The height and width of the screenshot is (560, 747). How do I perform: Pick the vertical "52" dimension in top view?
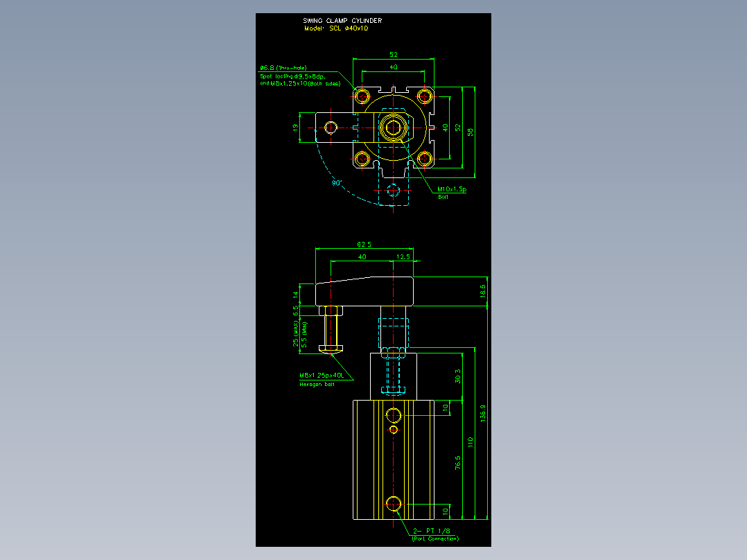[458, 128]
